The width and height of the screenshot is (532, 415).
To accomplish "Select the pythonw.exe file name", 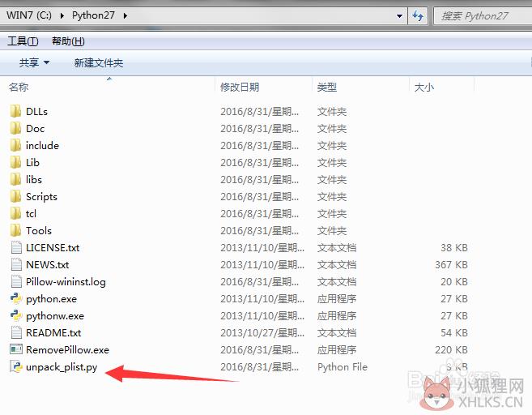I will [x=55, y=316].
